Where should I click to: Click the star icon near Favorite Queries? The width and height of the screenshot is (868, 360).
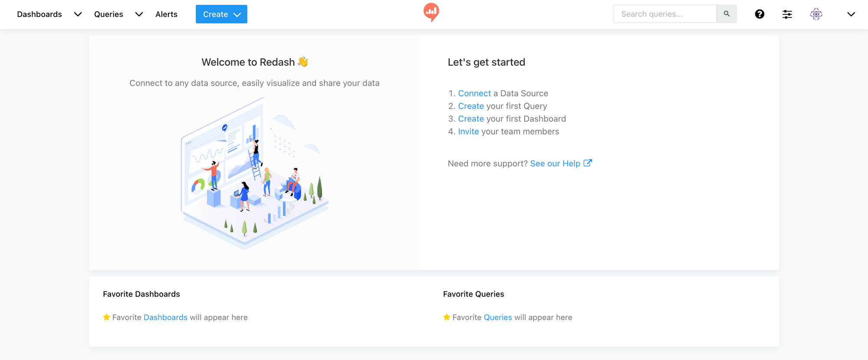[446, 317]
